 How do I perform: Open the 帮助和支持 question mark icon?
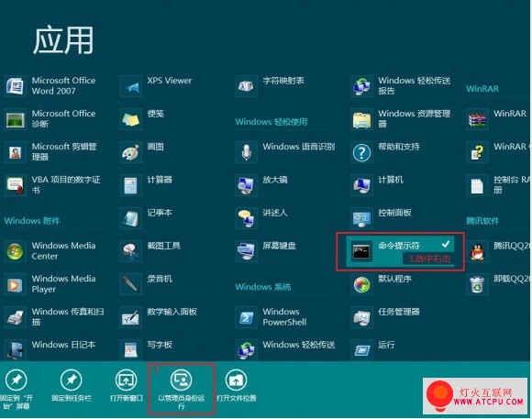[x=361, y=152]
